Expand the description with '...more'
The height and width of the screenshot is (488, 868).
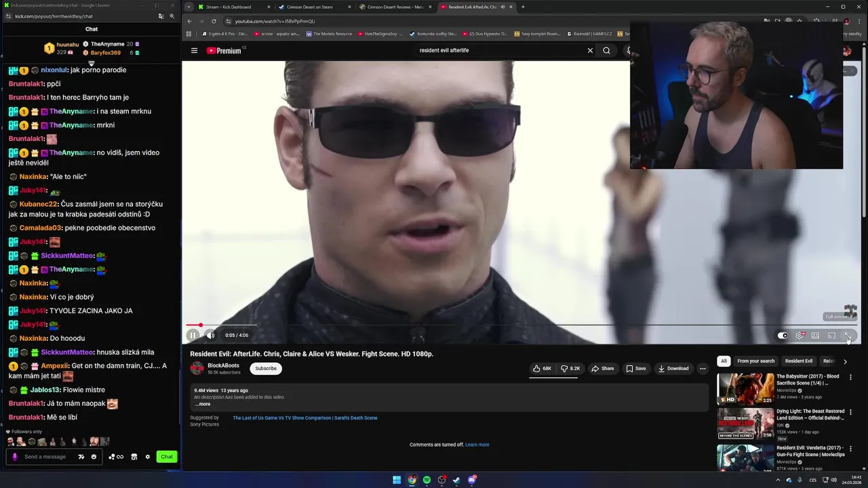203,404
